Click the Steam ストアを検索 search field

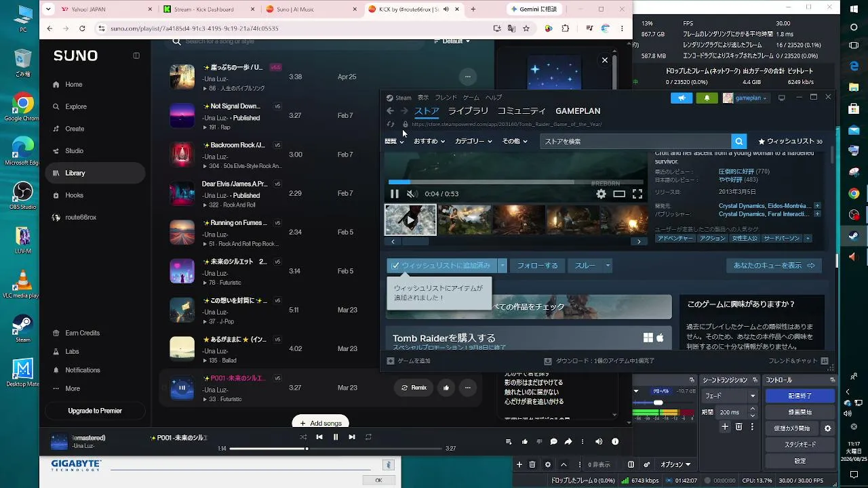[x=635, y=141]
